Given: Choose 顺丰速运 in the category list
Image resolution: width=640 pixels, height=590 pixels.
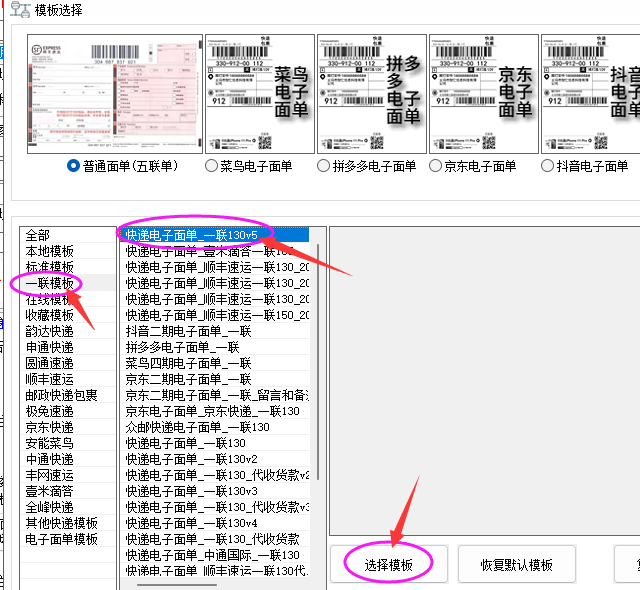Looking at the screenshot, I should pyautogui.click(x=68, y=379).
